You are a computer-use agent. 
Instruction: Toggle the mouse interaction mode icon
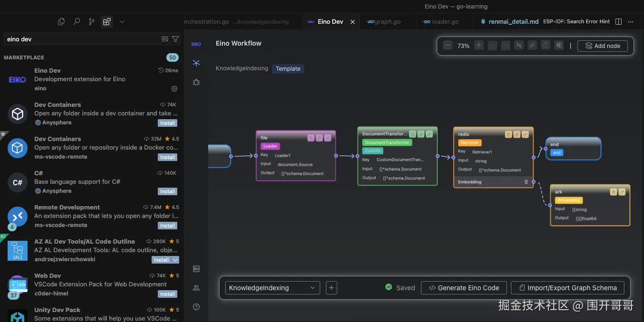tap(546, 46)
